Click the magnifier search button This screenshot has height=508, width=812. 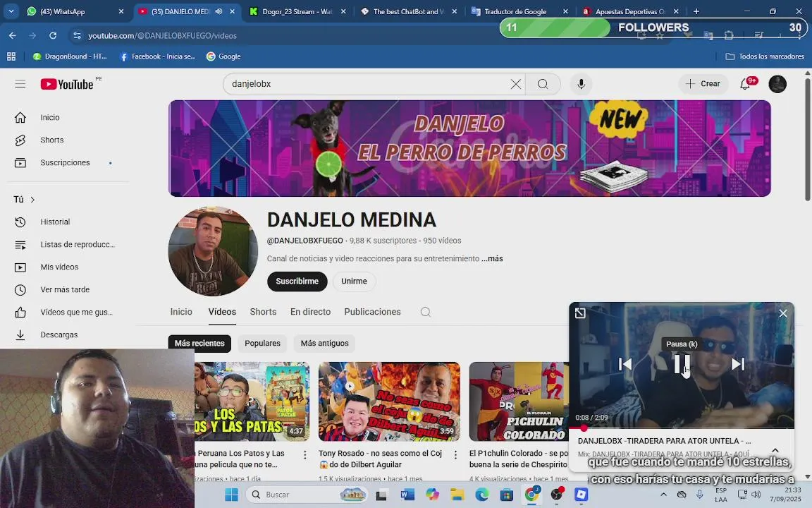tap(543, 84)
